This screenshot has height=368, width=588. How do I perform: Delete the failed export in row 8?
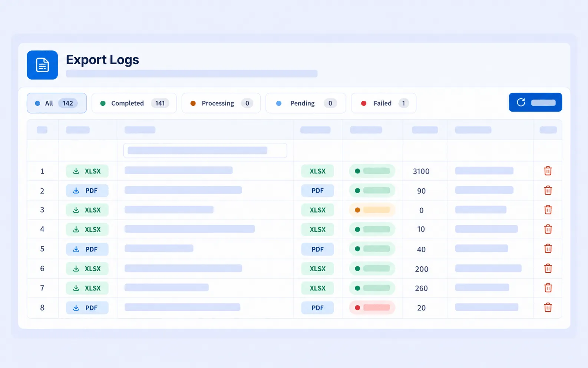pyautogui.click(x=548, y=308)
